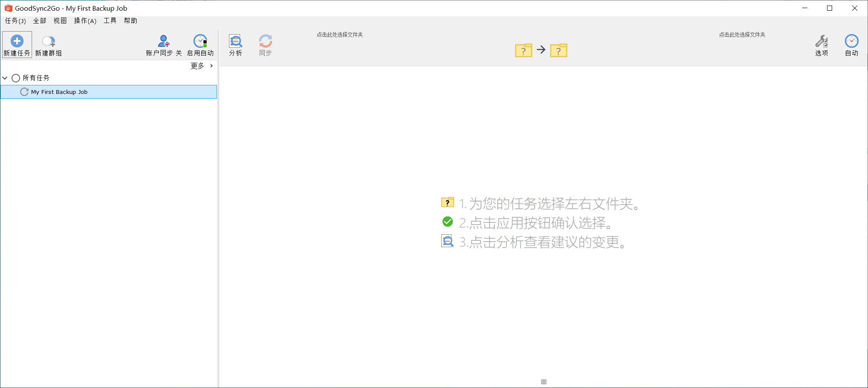
Task: Select the All Jobs (所有任务) circle
Action: click(16, 78)
